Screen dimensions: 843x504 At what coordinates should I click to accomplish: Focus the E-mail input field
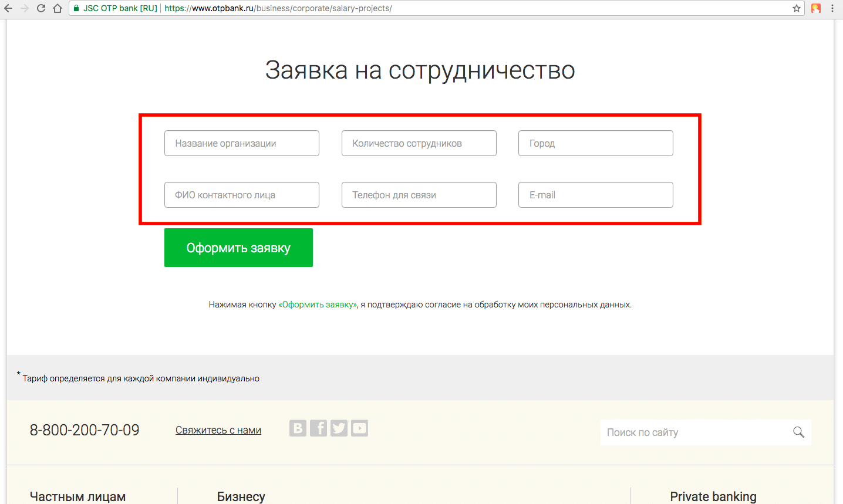(596, 195)
